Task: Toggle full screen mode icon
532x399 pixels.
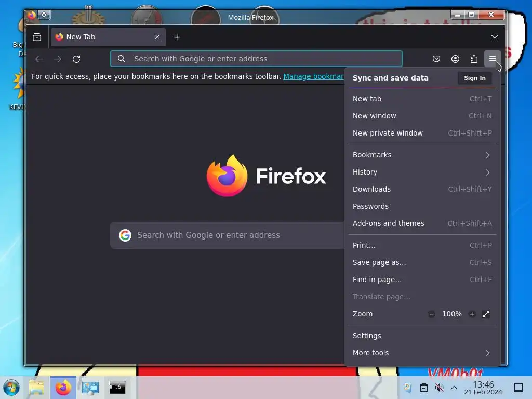Action: 486,314
